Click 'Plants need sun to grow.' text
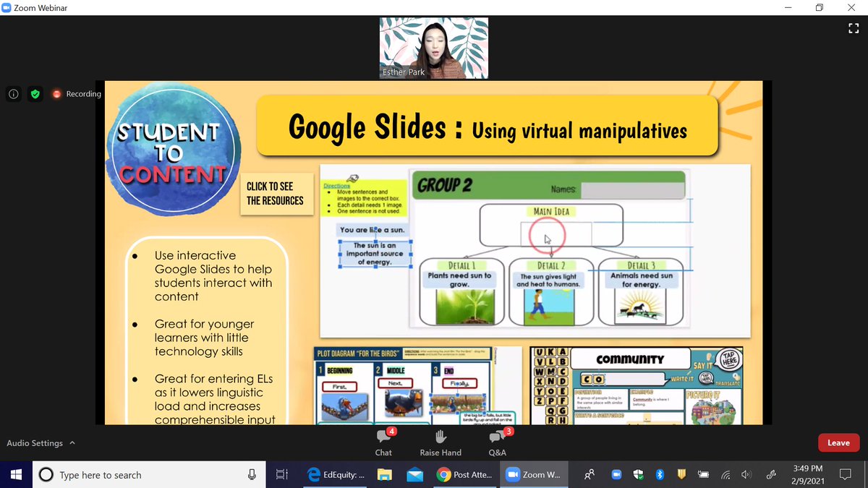This screenshot has width=868, height=488. (x=459, y=280)
